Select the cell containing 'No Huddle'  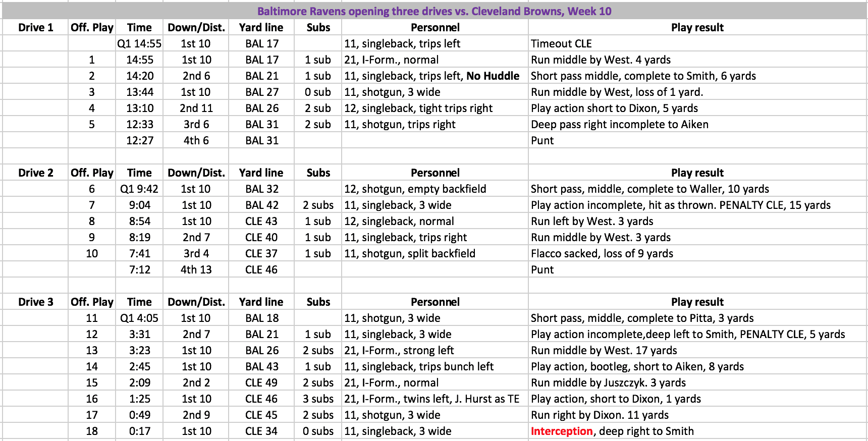(x=435, y=76)
